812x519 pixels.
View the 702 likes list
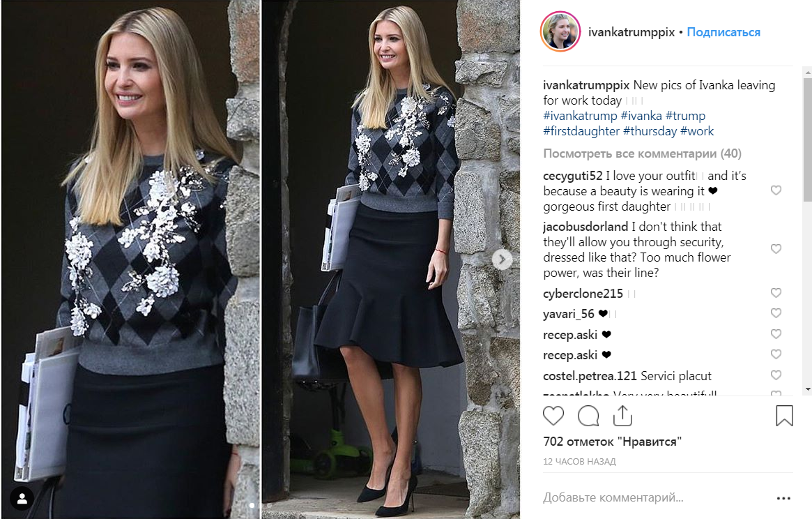click(612, 442)
